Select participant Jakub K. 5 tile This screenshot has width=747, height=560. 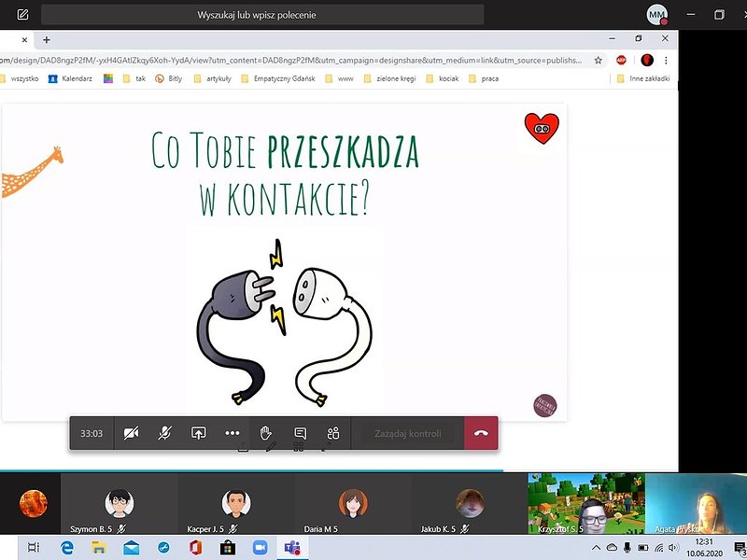tap(470, 504)
